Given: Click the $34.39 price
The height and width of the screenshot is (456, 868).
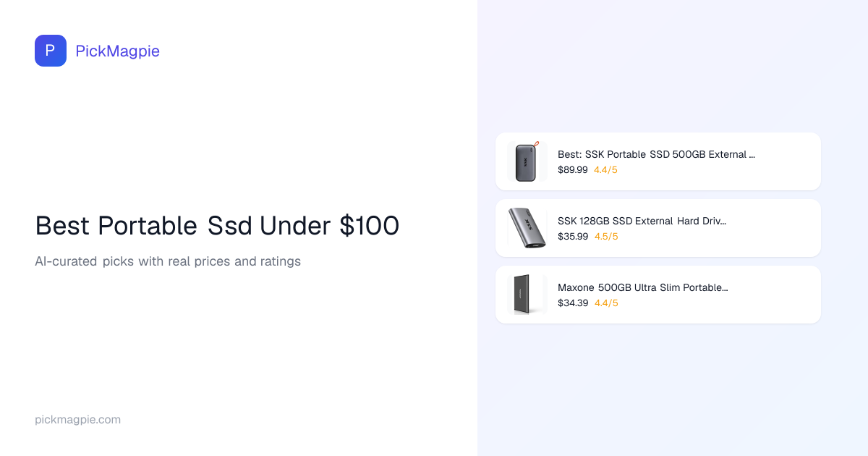Looking at the screenshot, I should [572, 303].
